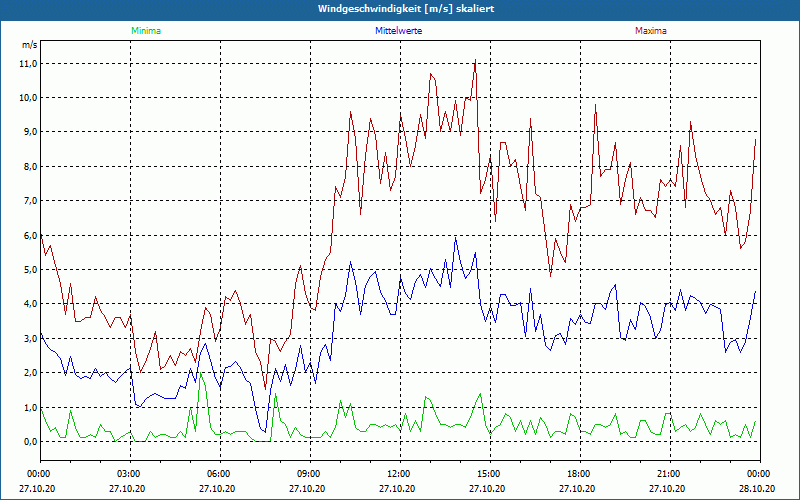Screen dimensions: 800x500
Task: Click the 8,0 y-axis value
Action: pyautogui.click(x=30, y=166)
